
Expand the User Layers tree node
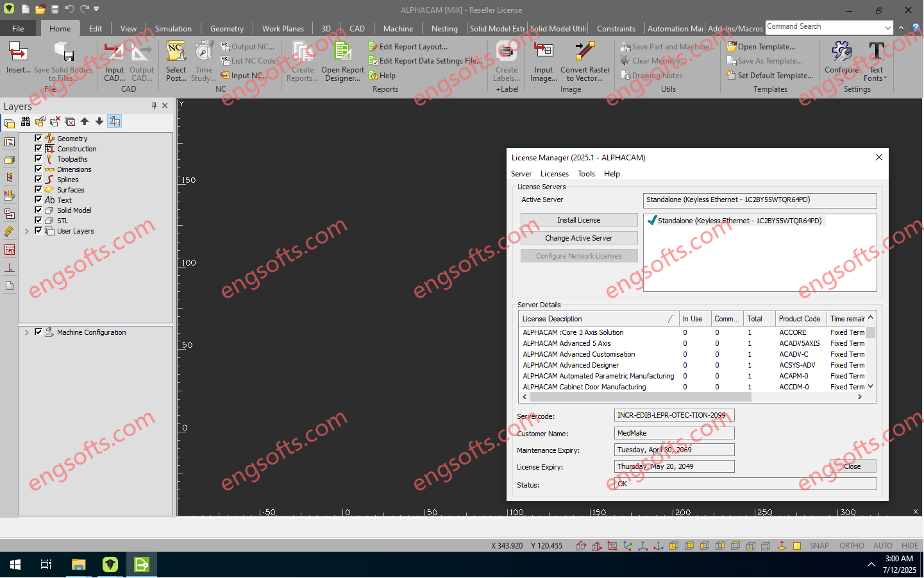pyautogui.click(x=26, y=231)
